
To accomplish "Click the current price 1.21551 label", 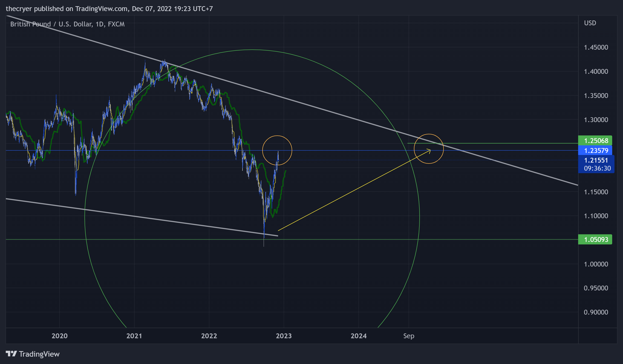I will coord(596,160).
